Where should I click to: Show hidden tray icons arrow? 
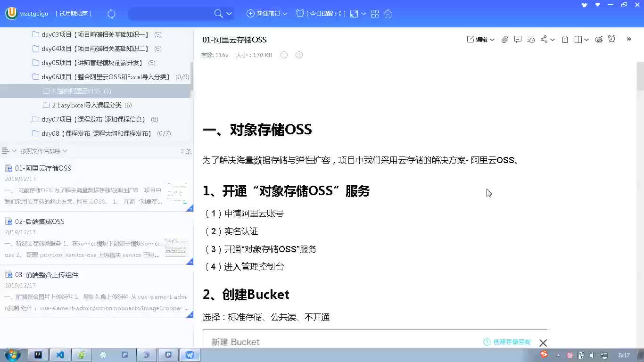tap(558, 355)
